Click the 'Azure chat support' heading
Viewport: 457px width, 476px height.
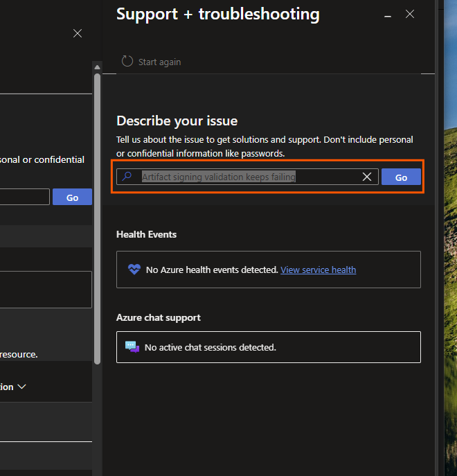pyautogui.click(x=159, y=317)
